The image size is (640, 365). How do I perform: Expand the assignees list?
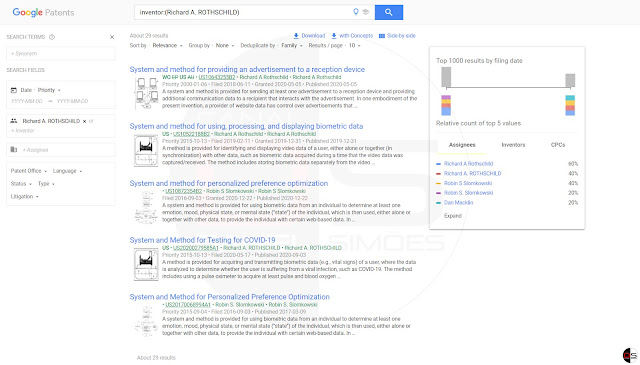coord(453,216)
